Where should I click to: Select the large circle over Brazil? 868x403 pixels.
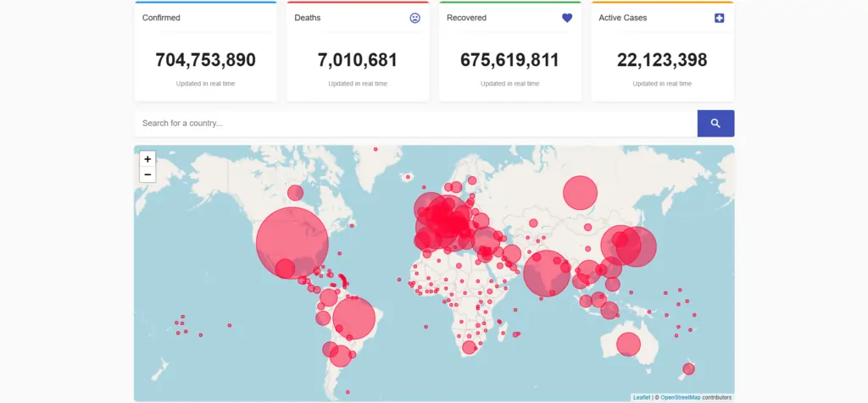tap(353, 318)
